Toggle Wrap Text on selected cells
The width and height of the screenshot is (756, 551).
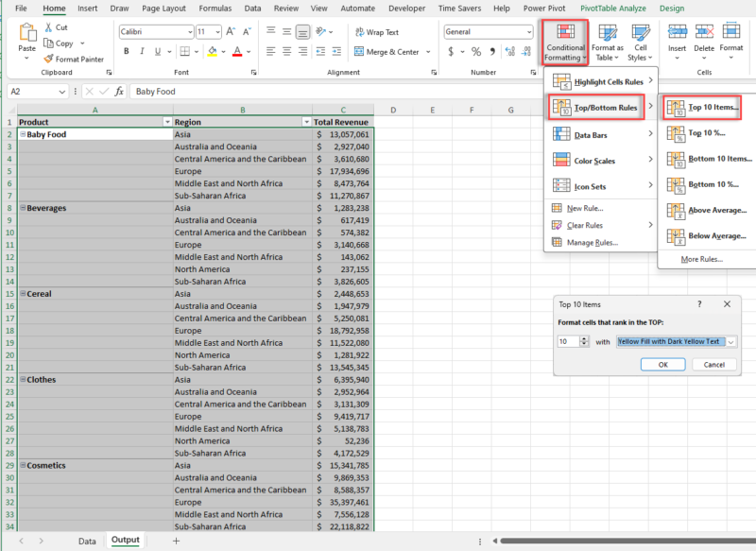[376, 32]
